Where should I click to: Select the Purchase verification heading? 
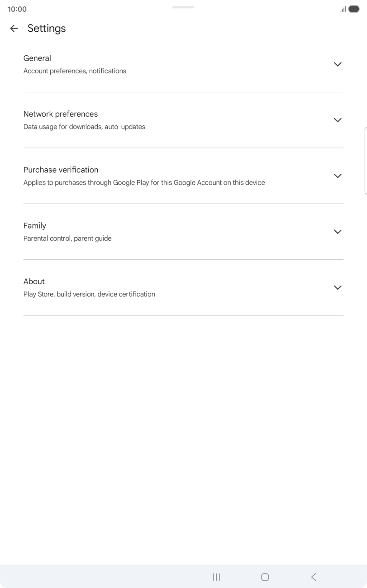pyautogui.click(x=61, y=170)
